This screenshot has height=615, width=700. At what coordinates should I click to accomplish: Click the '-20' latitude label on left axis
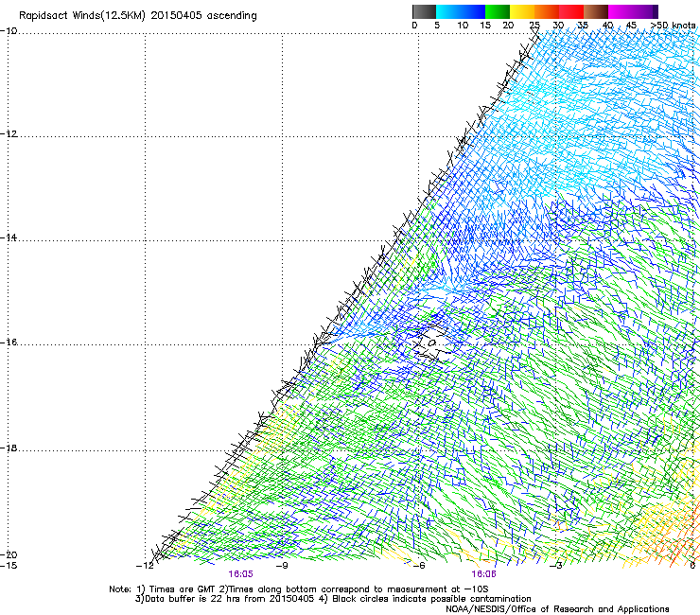(x=9, y=554)
